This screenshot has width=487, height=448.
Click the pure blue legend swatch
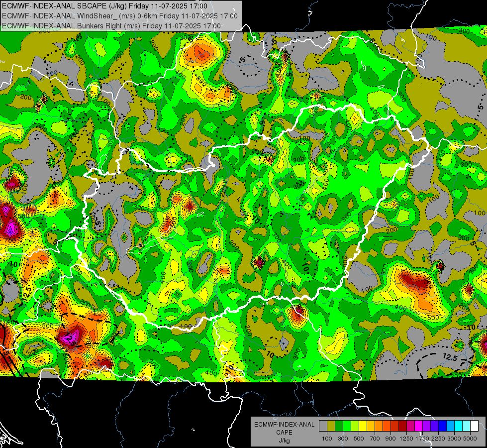pos(443,426)
